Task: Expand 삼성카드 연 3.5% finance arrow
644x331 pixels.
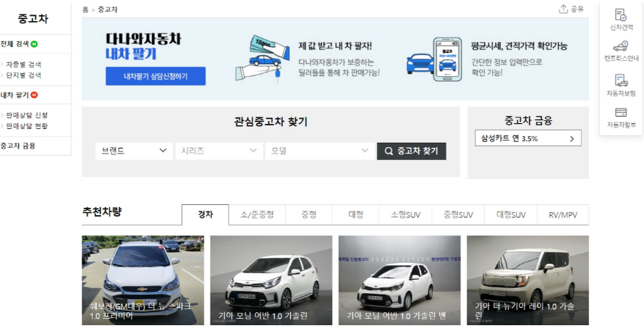Action: pyautogui.click(x=572, y=139)
